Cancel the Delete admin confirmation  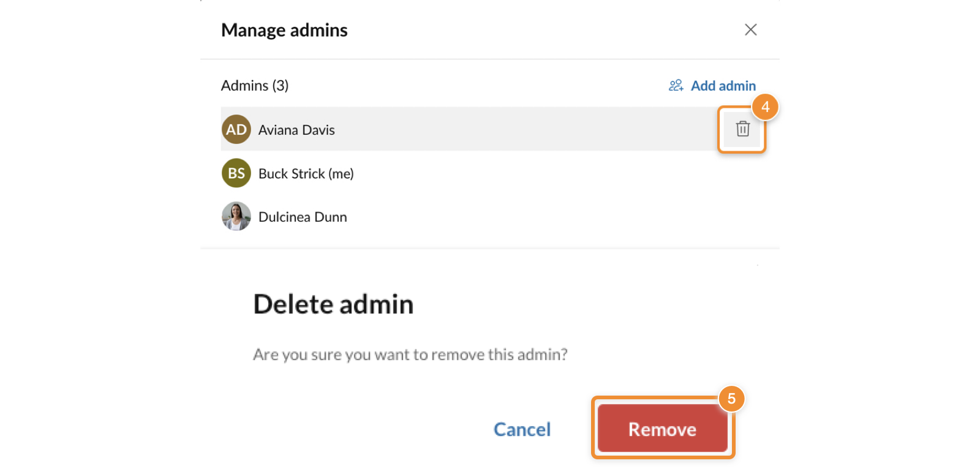(522, 429)
